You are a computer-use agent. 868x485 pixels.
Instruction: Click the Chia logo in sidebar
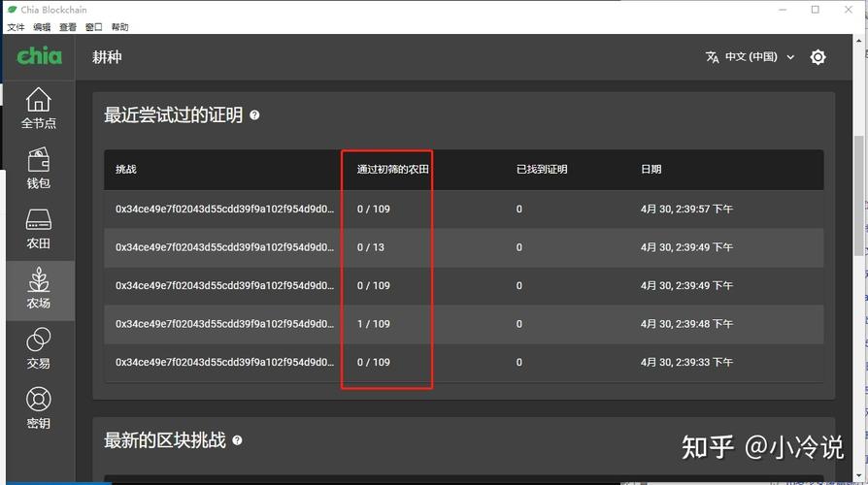(x=39, y=56)
